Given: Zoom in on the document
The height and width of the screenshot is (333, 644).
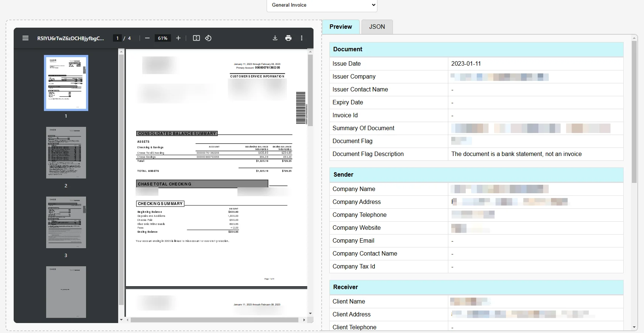Looking at the screenshot, I should [178, 38].
